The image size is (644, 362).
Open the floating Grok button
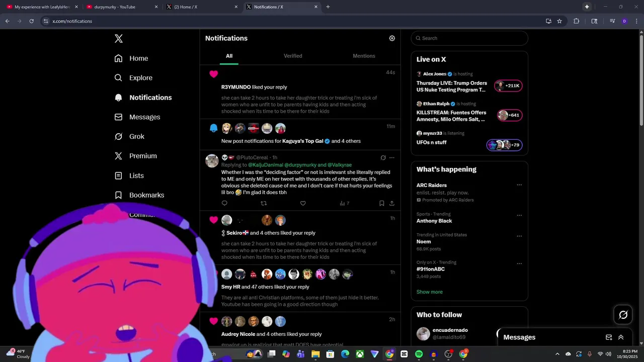[x=623, y=315]
